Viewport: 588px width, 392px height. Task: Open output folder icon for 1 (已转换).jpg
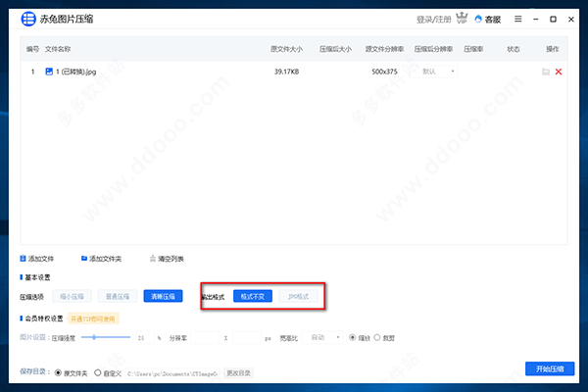[546, 72]
